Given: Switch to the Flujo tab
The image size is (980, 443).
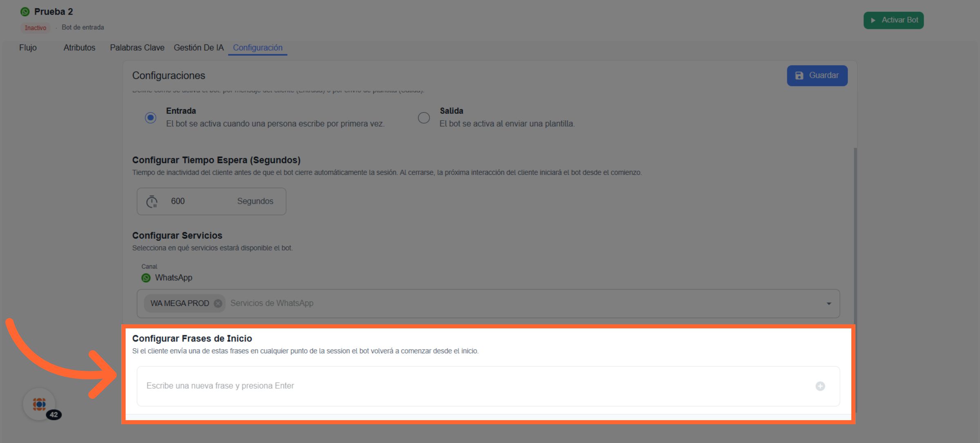Looking at the screenshot, I should pyautogui.click(x=28, y=48).
